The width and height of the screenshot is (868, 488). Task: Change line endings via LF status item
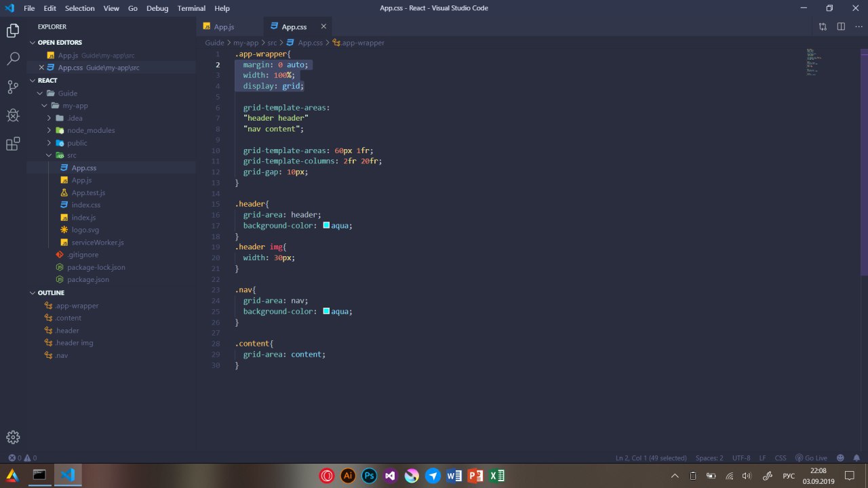click(763, 457)
